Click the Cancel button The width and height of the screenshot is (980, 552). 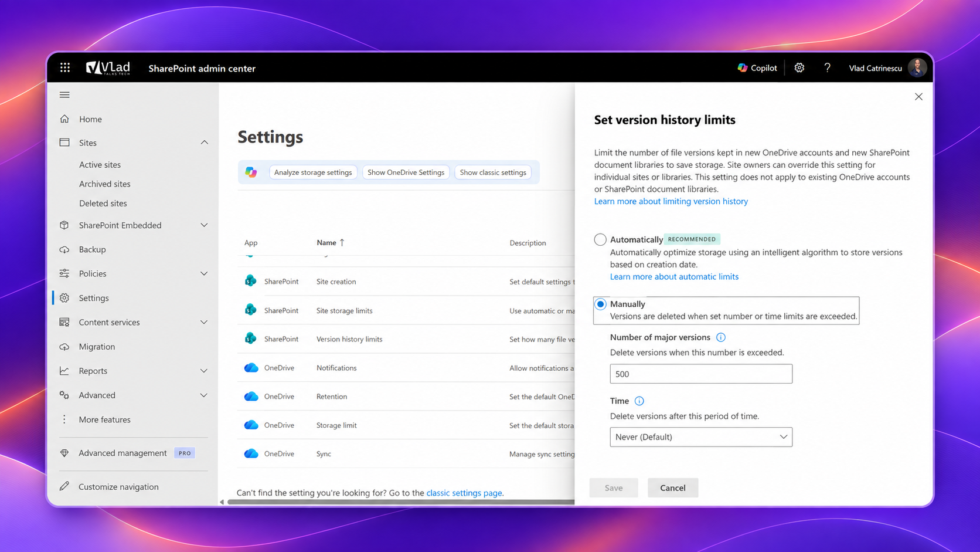673,488
